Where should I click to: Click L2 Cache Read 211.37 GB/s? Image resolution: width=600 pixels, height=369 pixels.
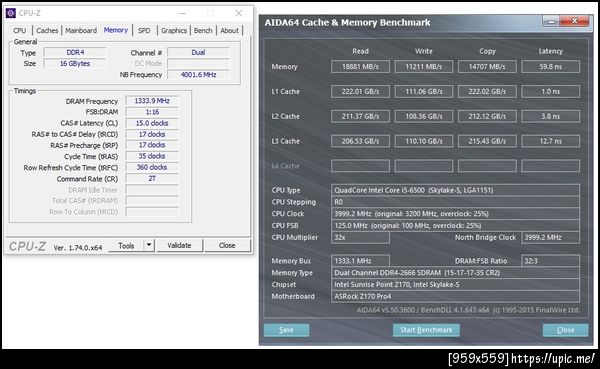360,116
